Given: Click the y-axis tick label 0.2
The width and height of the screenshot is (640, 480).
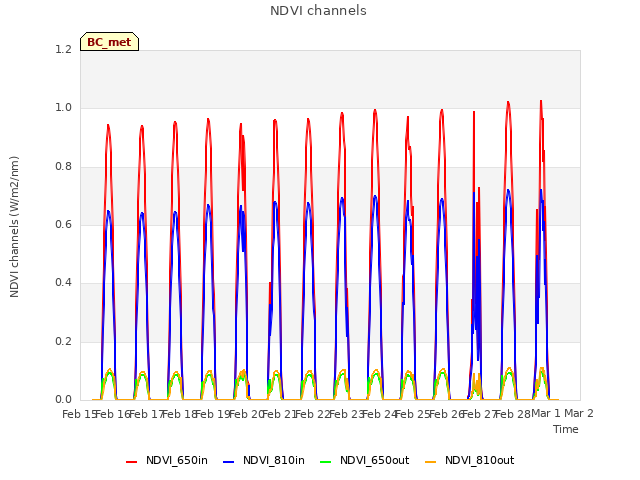Looking at the screenshot, I should click(x=63, y=342).
